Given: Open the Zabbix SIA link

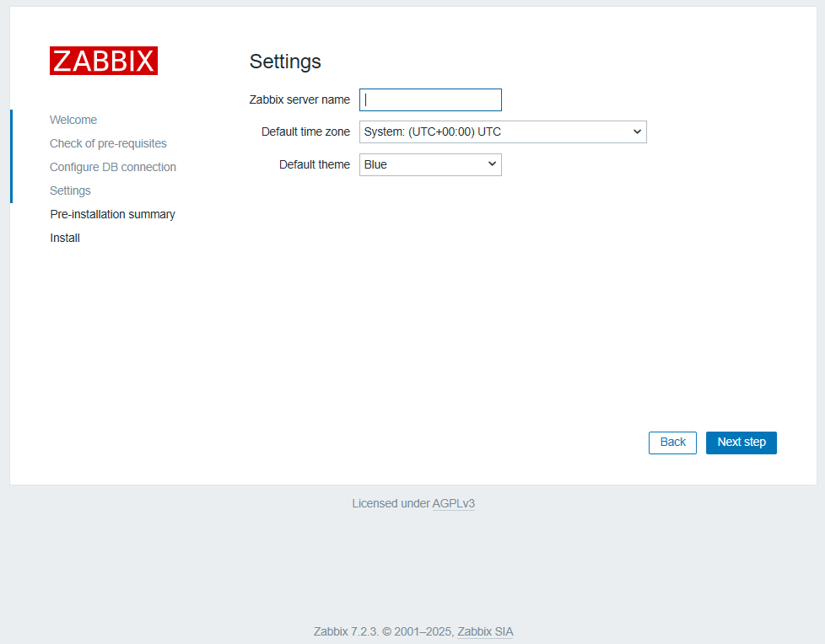Looking at the screenshot, I should (x=485, y=631).
